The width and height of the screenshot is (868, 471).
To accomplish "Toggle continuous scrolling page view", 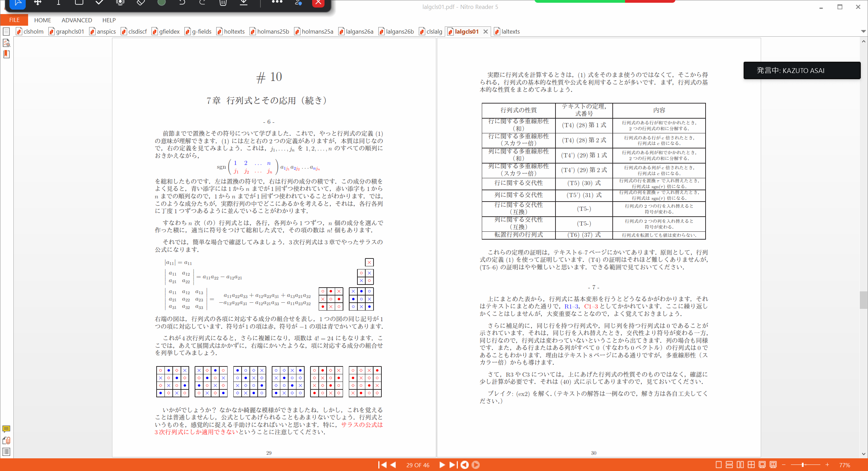I will (x=729, y=465).
